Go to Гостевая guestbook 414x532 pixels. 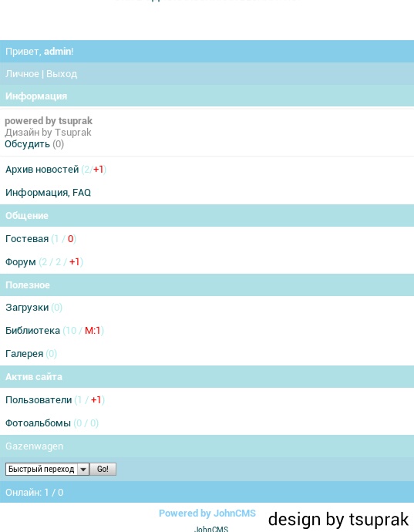click(27, 239)
